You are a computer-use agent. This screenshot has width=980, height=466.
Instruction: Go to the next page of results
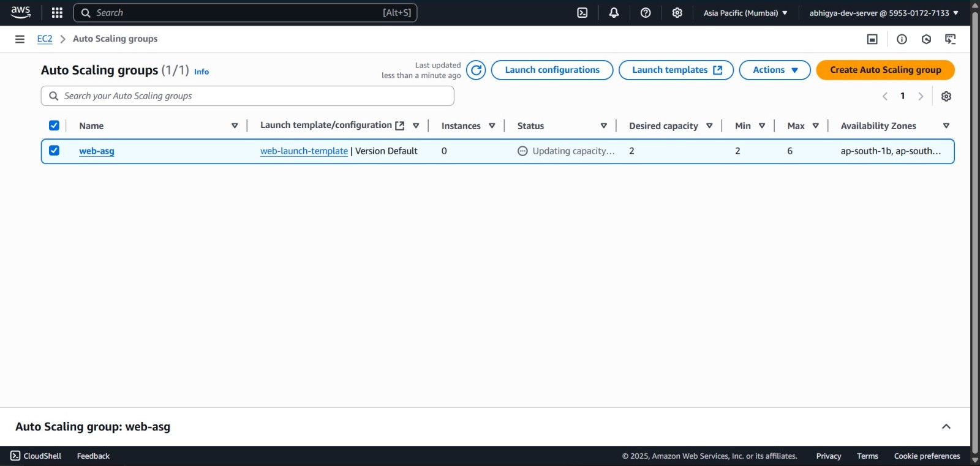[x=921, y=96]
